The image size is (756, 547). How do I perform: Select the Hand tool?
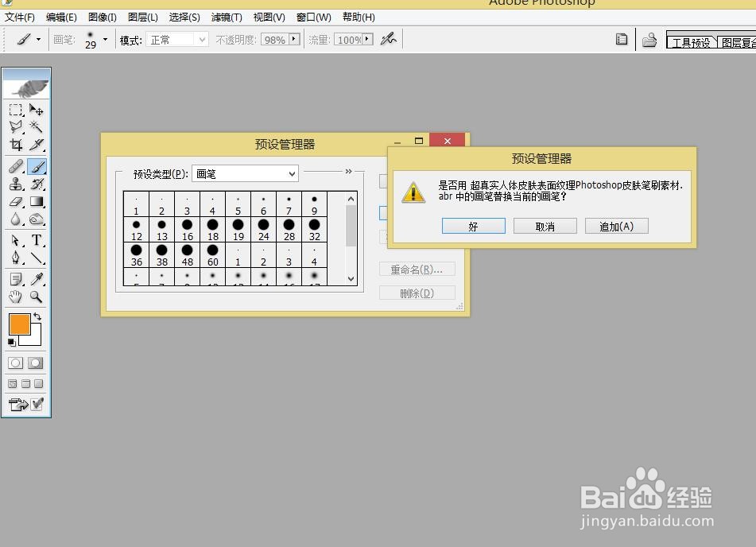[x=16, y=297]
